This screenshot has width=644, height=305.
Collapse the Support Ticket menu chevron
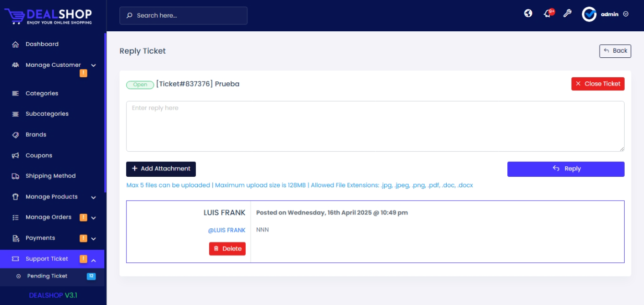pos(94,259)
